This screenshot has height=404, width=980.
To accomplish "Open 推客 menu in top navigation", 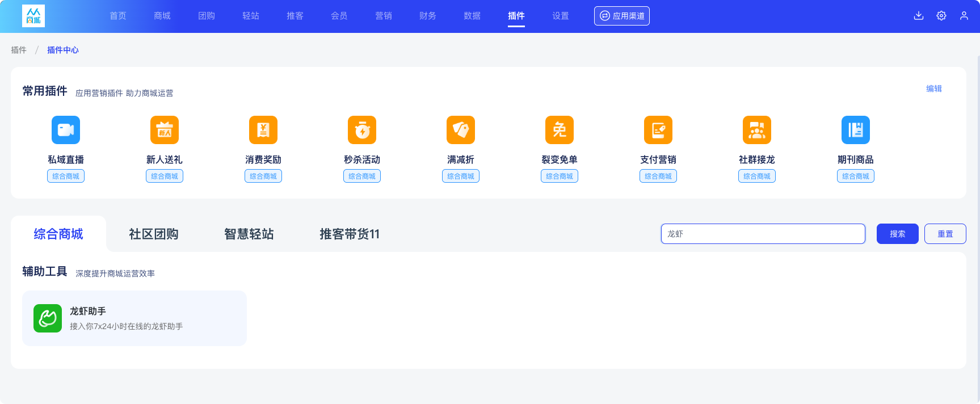I will [x=295, y=16].
